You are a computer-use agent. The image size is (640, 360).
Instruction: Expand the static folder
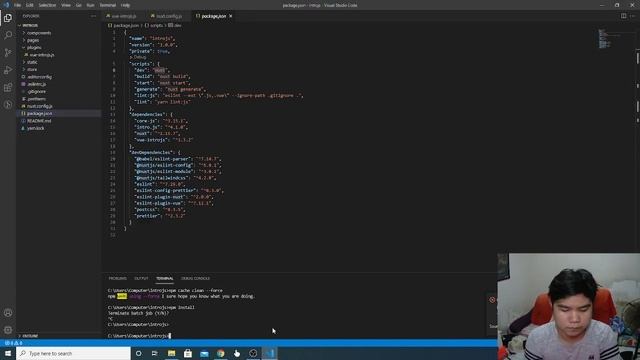[58, 62]
